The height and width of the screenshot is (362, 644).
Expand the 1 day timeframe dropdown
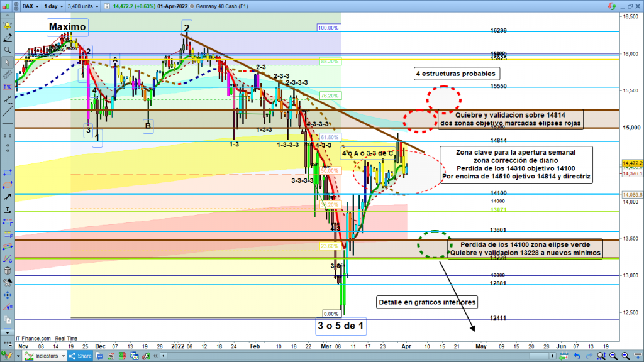coord(54,7)
